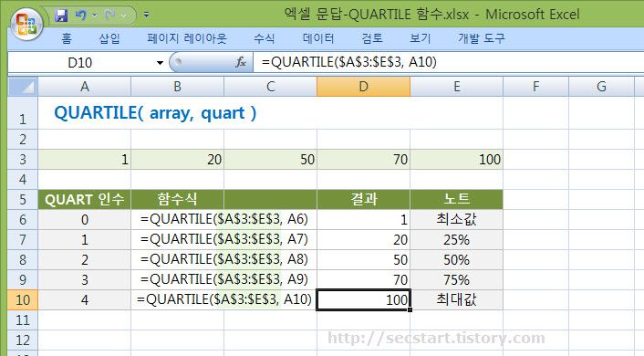The image size is (644, 356).
Task: Select highlighted column D header
Action: point(363,87)
